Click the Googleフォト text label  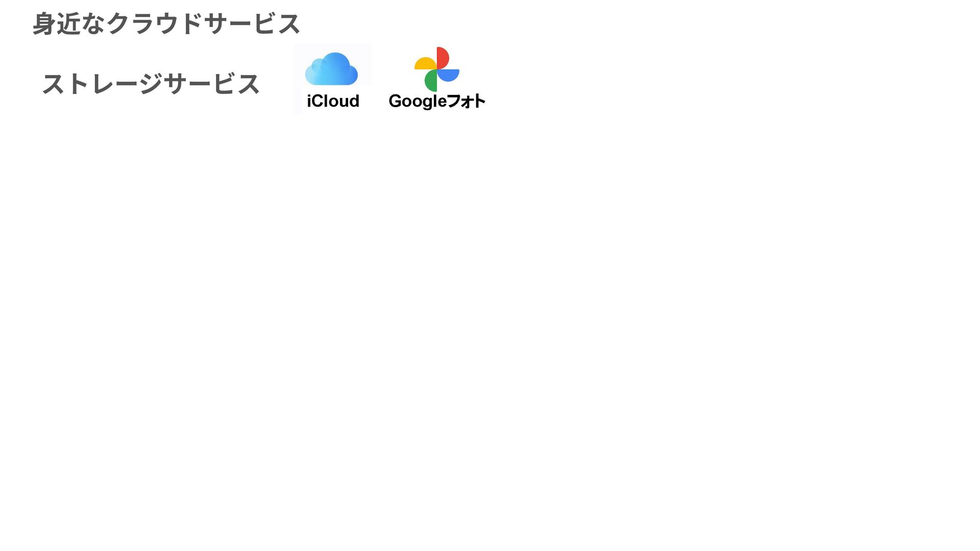(x=437, y=101)
